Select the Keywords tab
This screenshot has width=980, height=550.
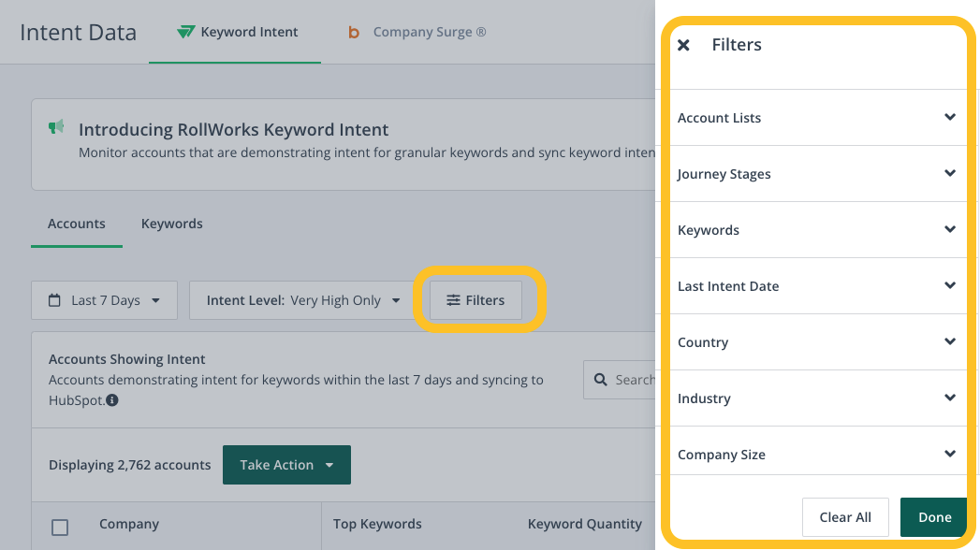(172, 224)
